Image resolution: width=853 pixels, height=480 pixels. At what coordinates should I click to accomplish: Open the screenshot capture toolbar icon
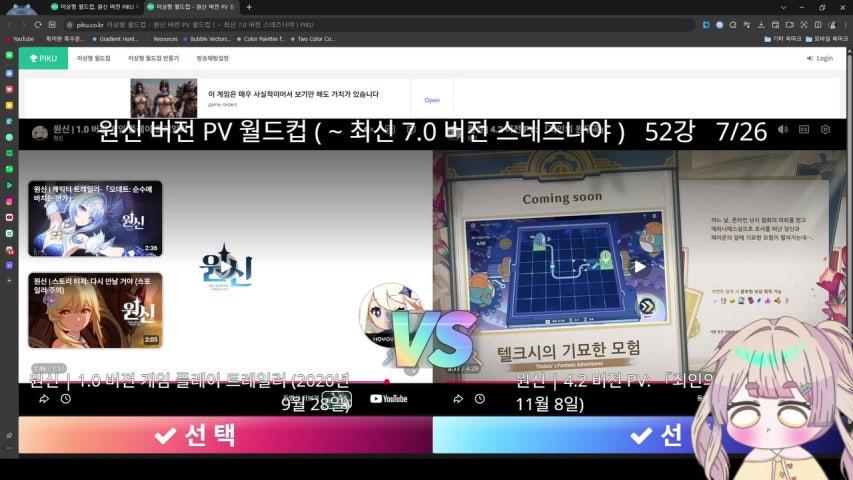coord(803,25)
